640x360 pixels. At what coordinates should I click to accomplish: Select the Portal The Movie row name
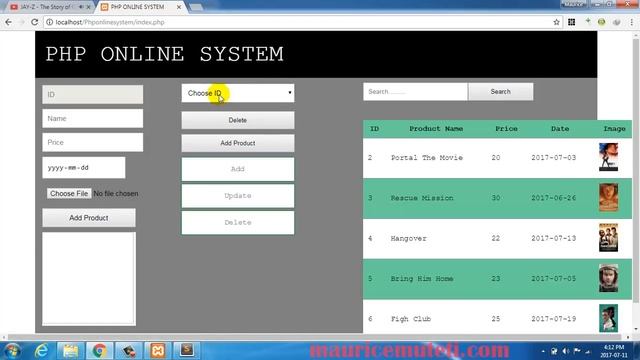coord(427,158)
